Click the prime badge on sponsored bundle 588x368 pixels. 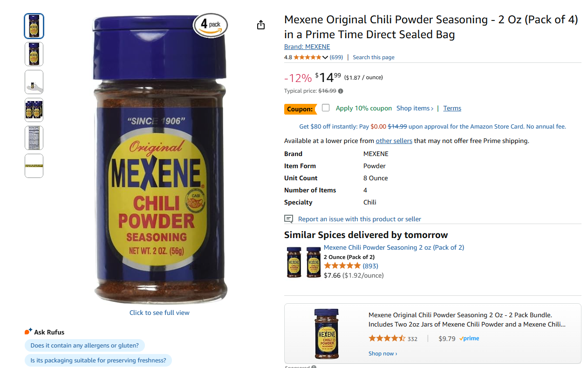pos(469,339)
